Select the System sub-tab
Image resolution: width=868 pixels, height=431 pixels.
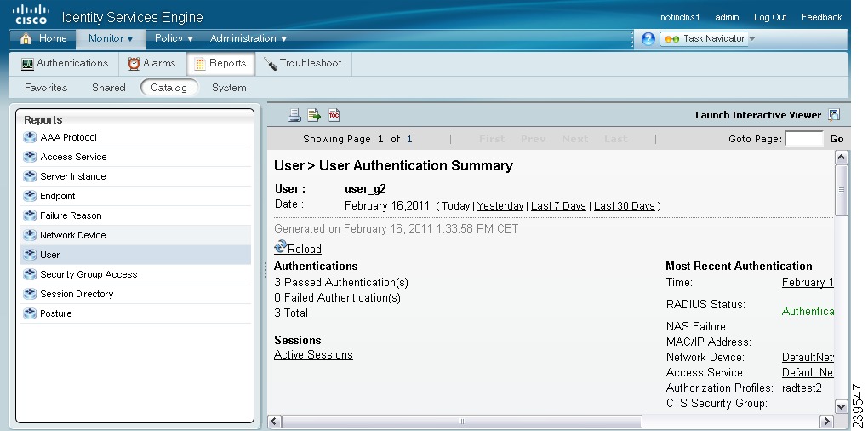(x=229, y=88)
